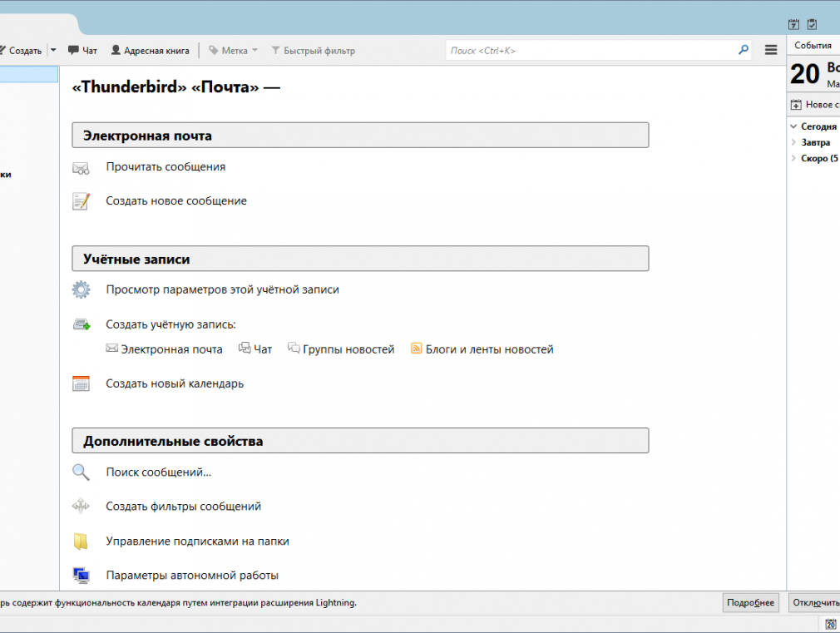Image resolution: width=840 pixels, height=633 pixels.
Task: Click the notepad icon for new message
Action: tap(81, 201)
